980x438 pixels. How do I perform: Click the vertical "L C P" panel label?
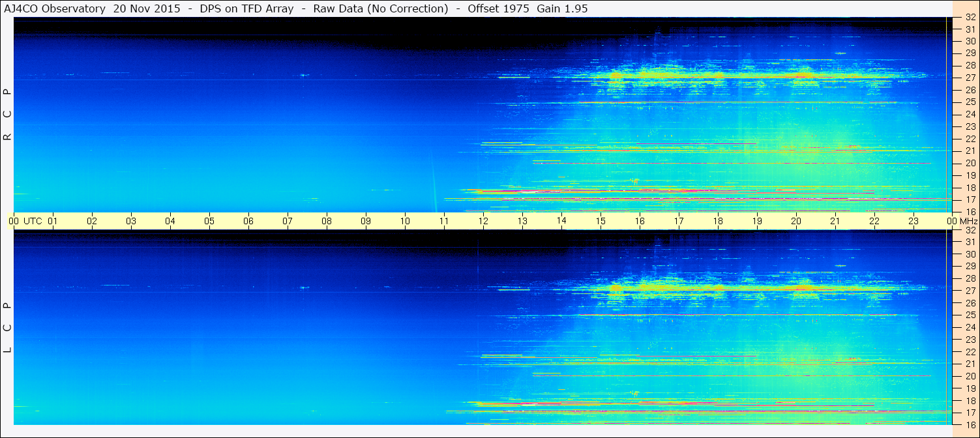(7, 328)
